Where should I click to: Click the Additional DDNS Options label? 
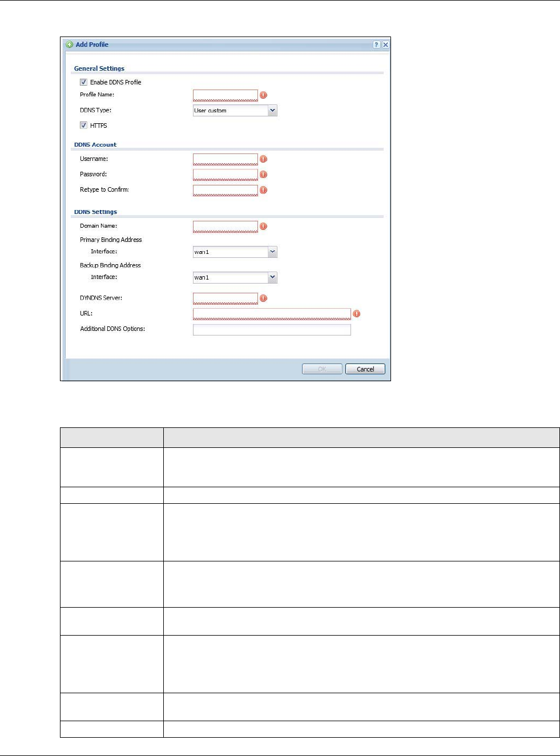[112, 329]
